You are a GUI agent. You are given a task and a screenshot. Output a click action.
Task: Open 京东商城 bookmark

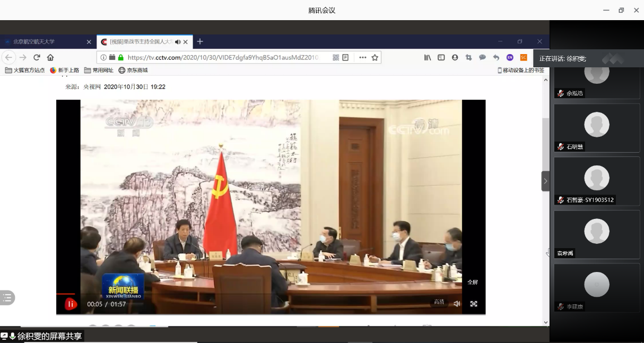click(x=133, y=70)
